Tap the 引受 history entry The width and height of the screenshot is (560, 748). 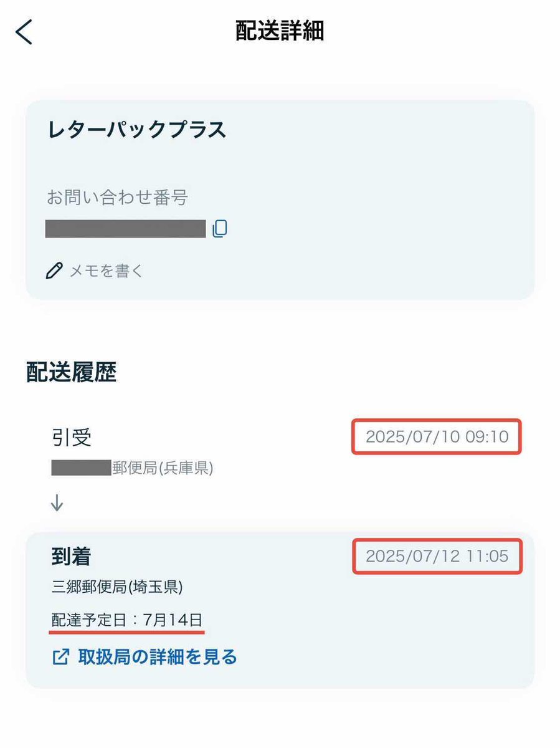pyautogui.click(x=72, y=438)
